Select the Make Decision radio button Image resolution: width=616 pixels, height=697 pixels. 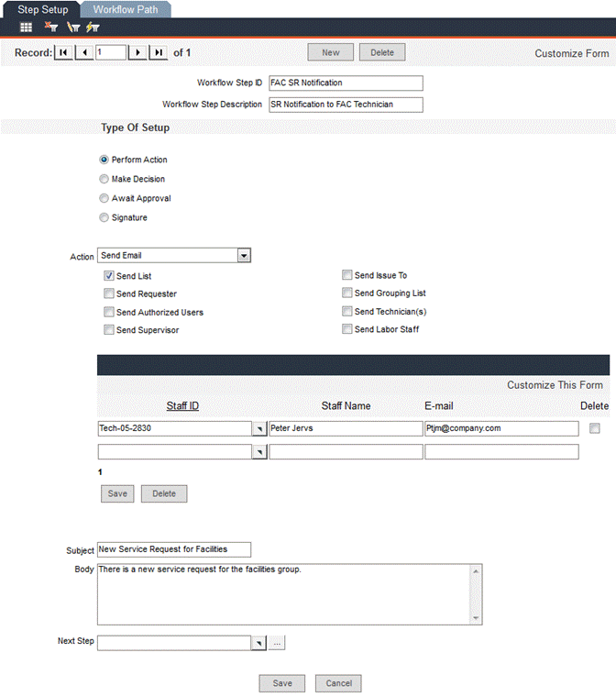pyautogui.click(x=104, y=179)
